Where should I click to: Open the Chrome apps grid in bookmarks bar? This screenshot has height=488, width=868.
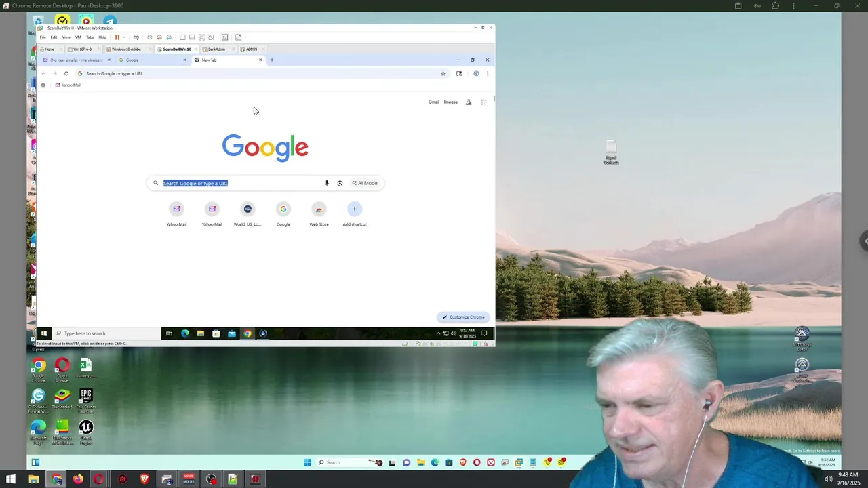click(x=43, y=85)
